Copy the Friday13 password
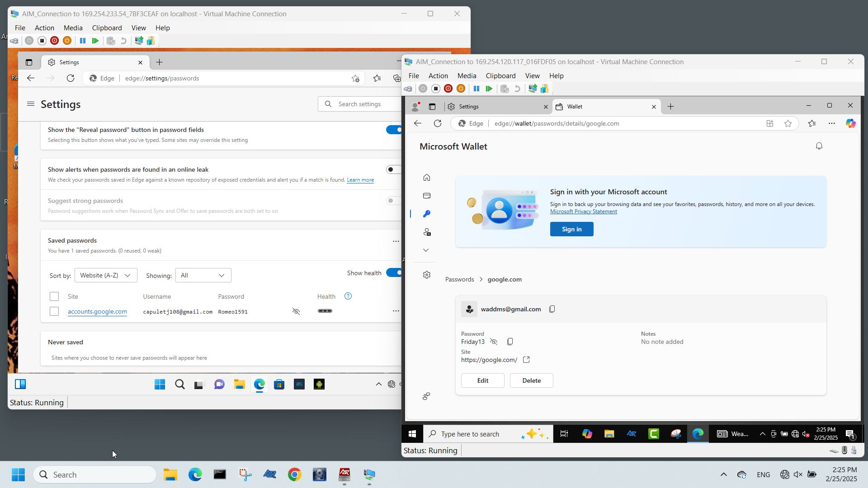 click(510, 342)
